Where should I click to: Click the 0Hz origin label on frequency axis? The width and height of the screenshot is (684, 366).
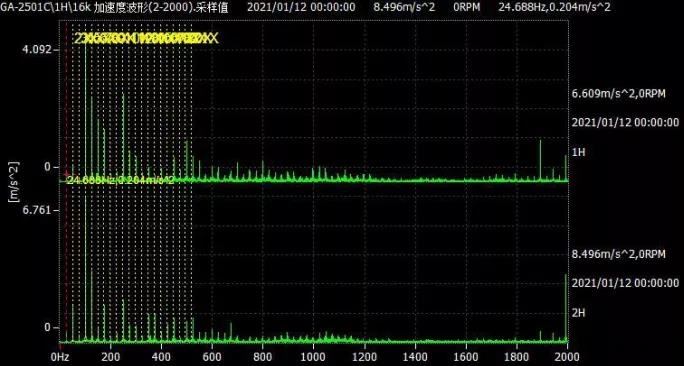(x=60, y=357)
